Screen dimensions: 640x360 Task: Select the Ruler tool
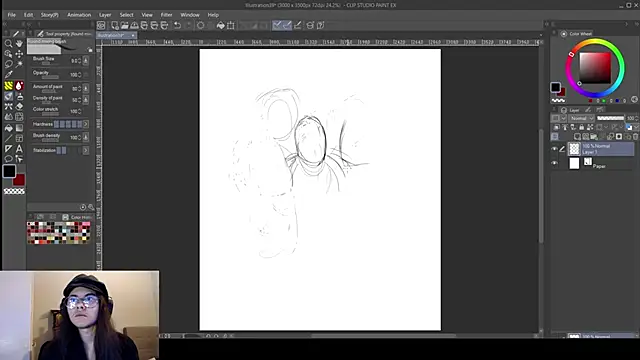tap(8, 149)
